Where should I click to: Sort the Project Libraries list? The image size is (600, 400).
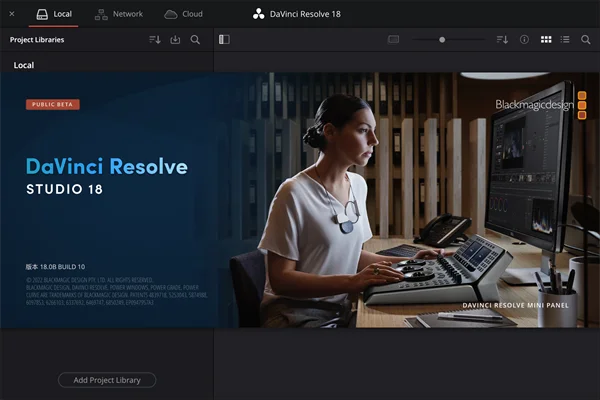click(x=155, y=39)
